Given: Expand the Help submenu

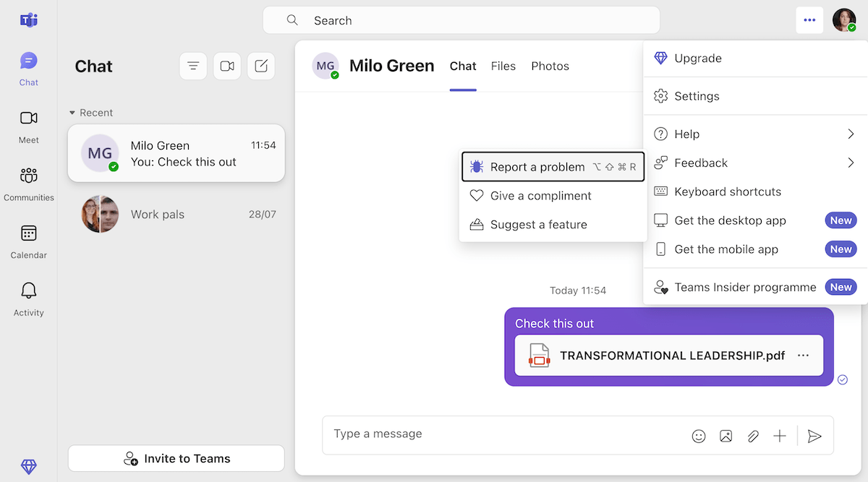Looking at the screenshot, I should pyautogui.click(x=755, y=134).
